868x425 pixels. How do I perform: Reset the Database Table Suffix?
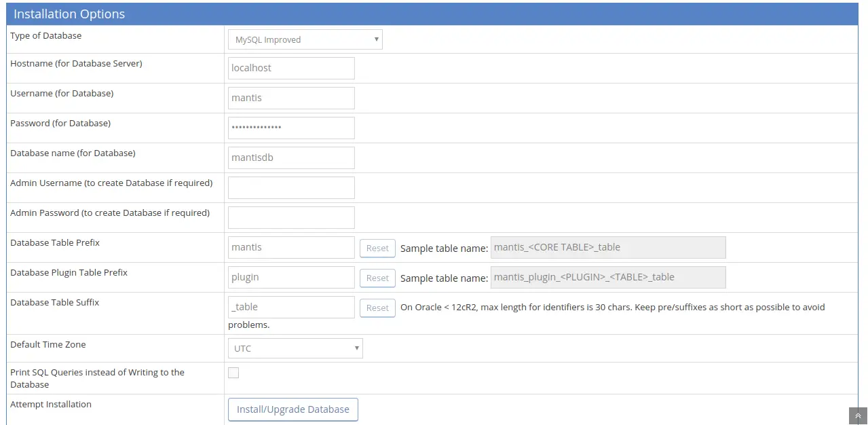point(377,308)
